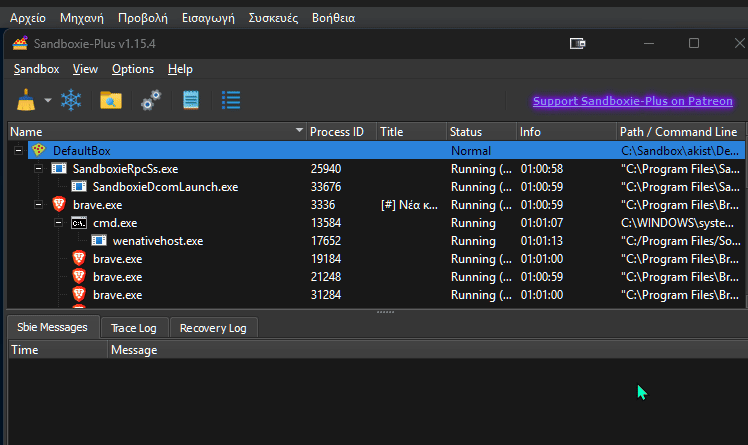This screenshot has height=445, width=748.
Task: Open the Μηχανή menu
Action: click(82, 18)
